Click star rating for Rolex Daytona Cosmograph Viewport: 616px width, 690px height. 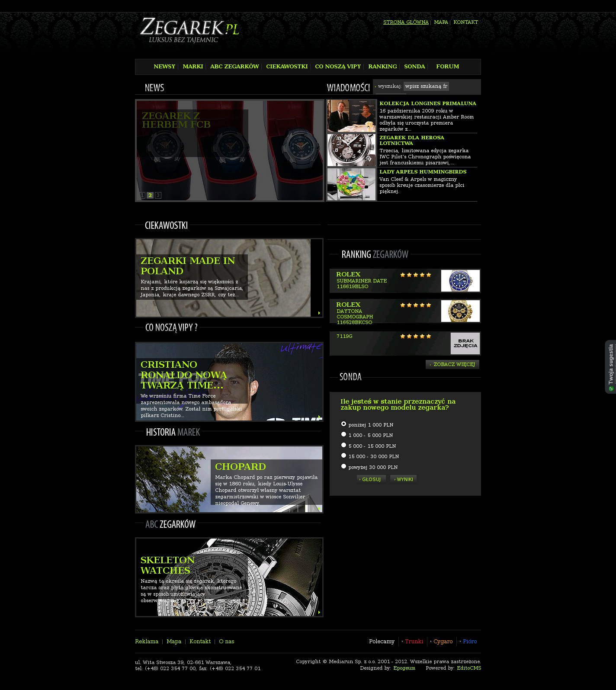(416, 305)
